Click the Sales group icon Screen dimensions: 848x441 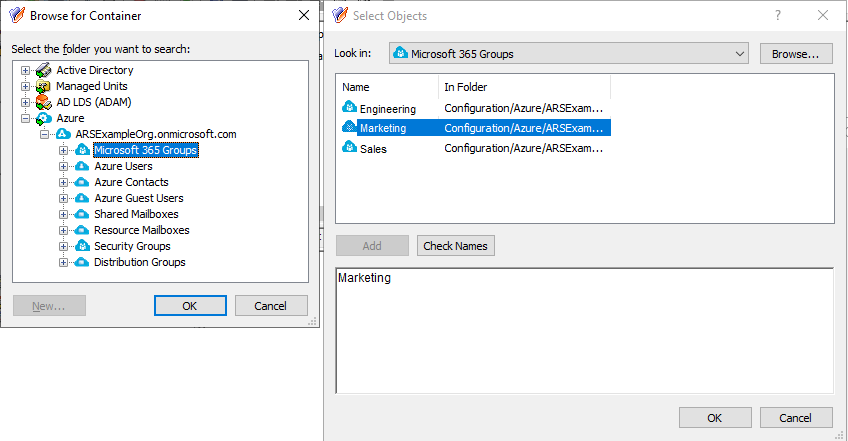click(x=349, y=147)
